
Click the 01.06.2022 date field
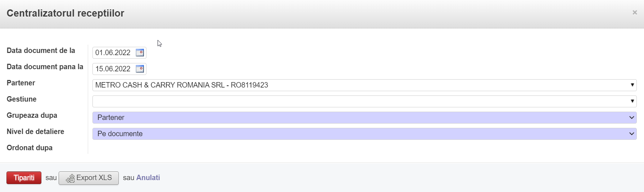[113, 53]
